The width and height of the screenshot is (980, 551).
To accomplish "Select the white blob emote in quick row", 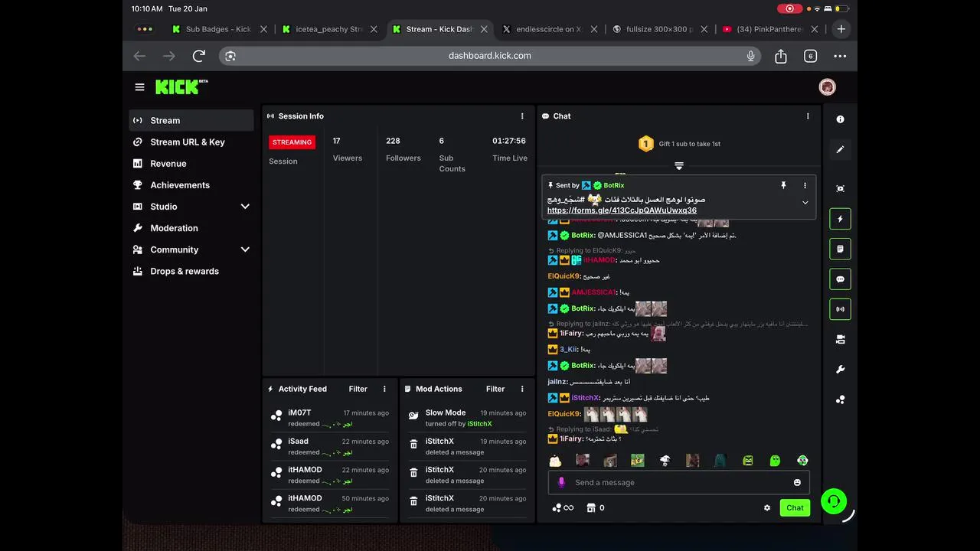I will [x=555, y=460].
